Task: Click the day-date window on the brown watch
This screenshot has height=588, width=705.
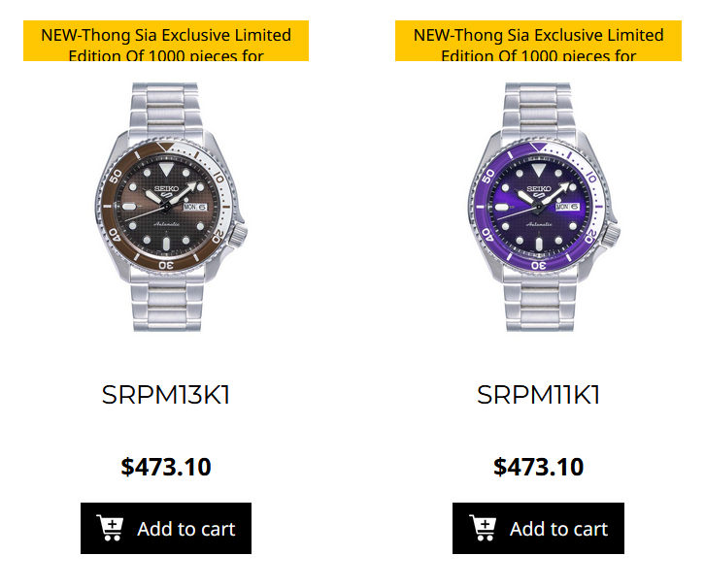Action: coord(194,207)
